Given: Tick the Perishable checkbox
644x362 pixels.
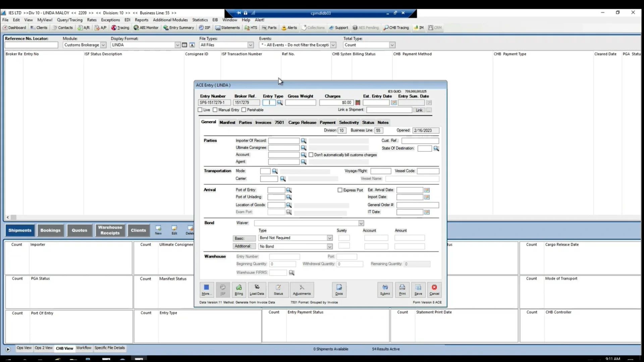Looking at the screenshot, I should (244, 110).
